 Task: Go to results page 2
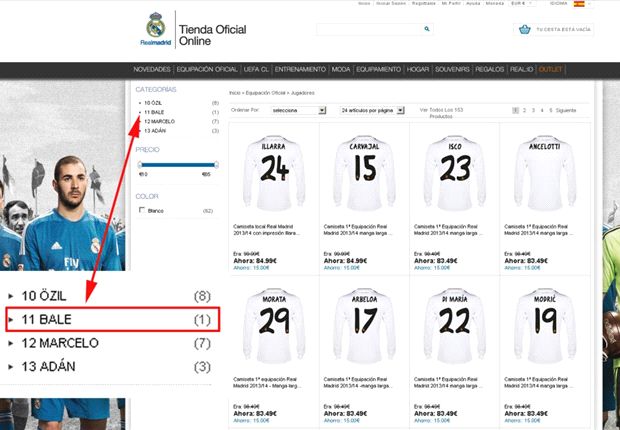[x=524, y=110]
